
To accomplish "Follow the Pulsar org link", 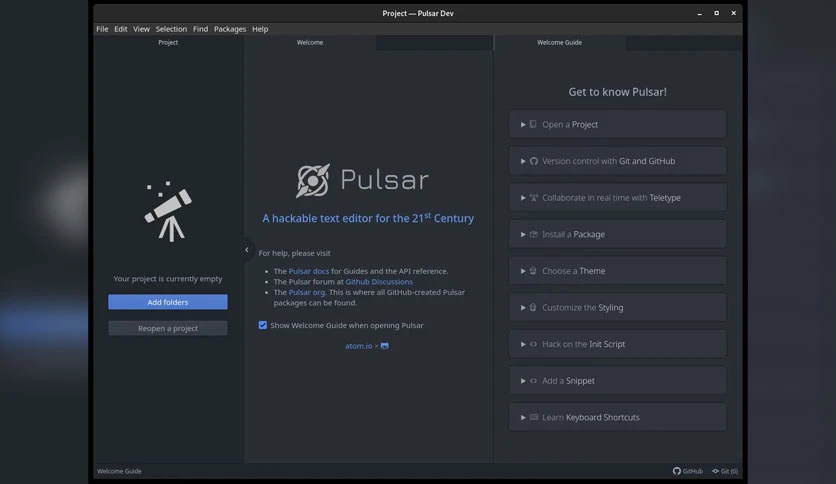I will [307, 293].
